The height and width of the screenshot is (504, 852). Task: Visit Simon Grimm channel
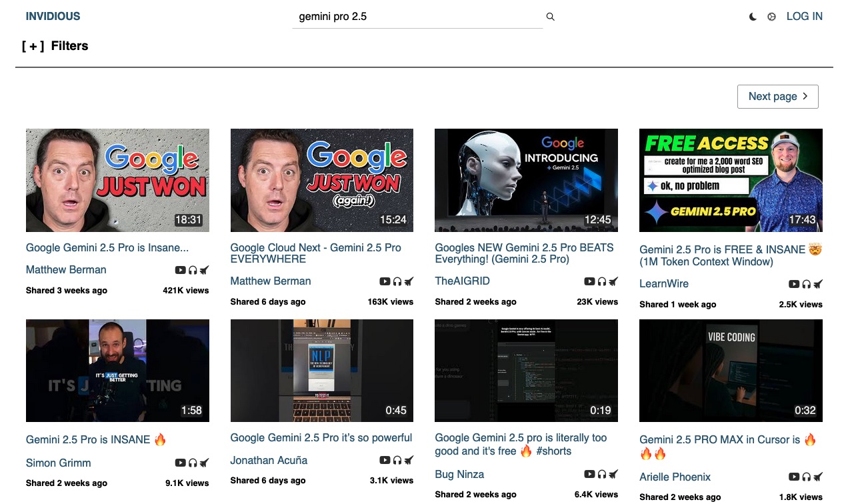point(58,463)
